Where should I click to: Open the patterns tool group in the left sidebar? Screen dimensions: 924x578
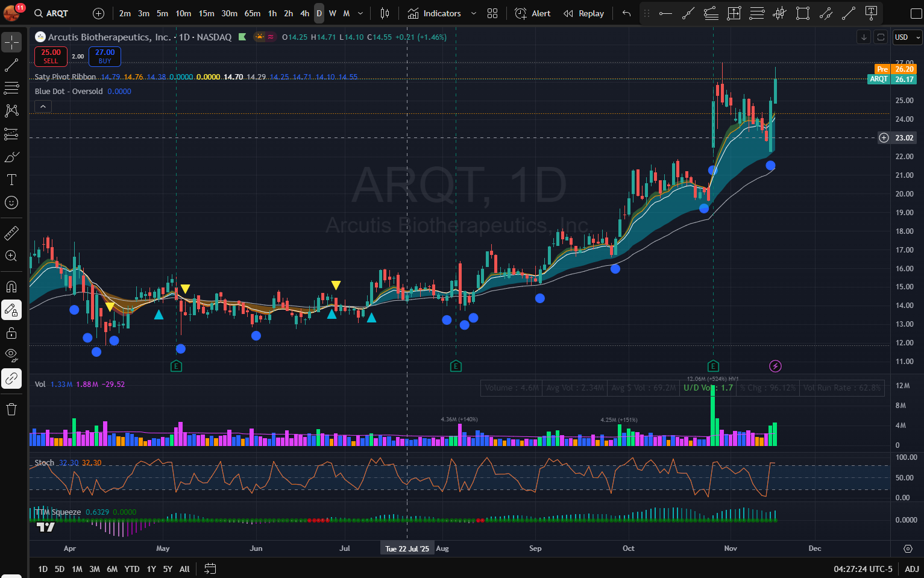pyautogui.click(x=11, y=111)
